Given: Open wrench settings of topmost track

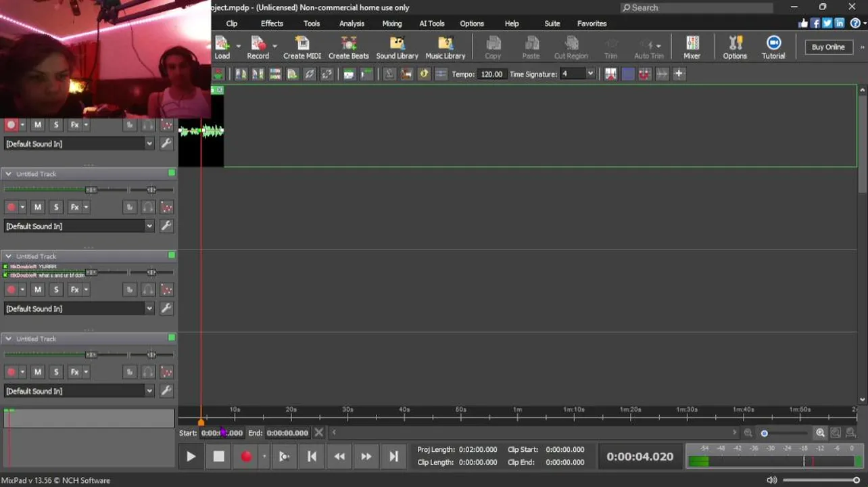Looking at the screenshot, I should point(166,143).
